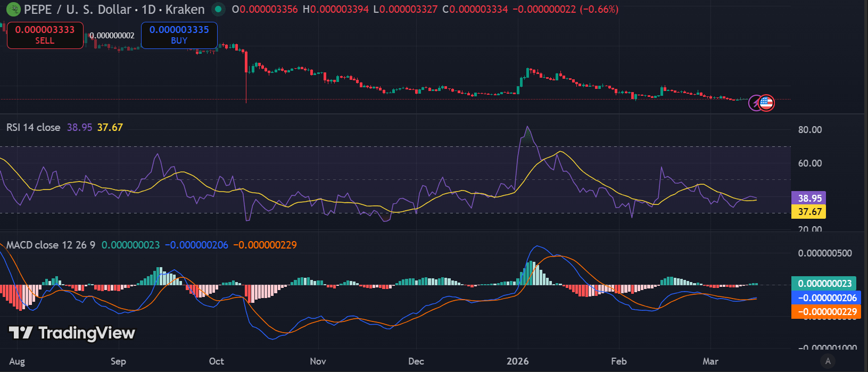
Task: Click MACD histogram legend value 0.000000023
Action: [131, 245]
